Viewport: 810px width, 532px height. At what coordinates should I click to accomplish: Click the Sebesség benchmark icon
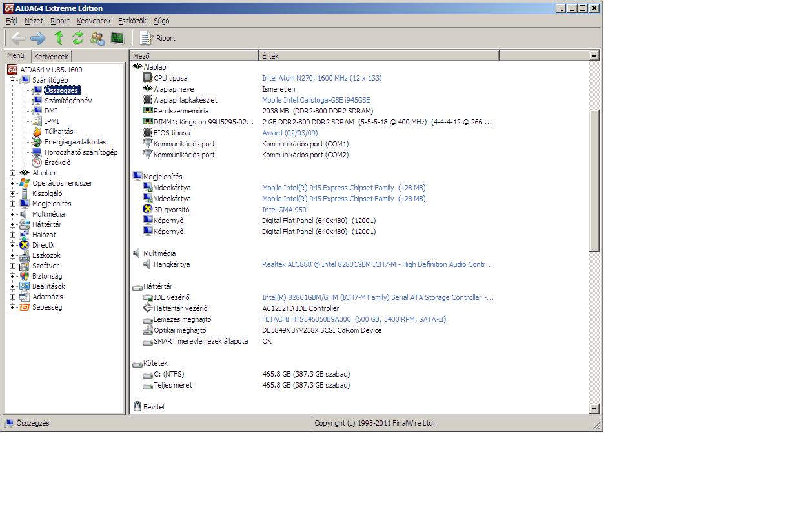[25, 307]
